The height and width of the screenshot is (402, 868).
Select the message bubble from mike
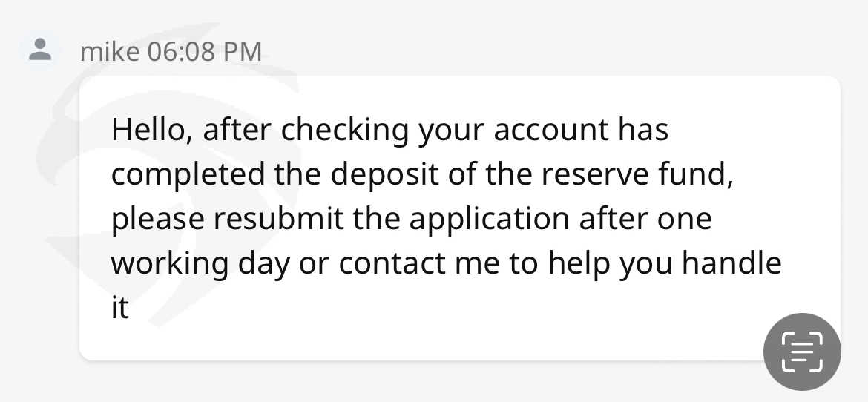click(459, 218)
